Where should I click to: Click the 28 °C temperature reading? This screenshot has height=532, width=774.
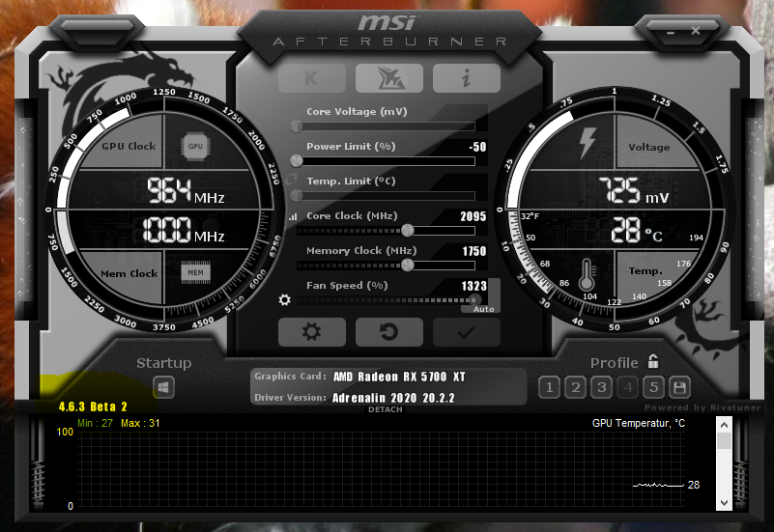coord(636,230)
